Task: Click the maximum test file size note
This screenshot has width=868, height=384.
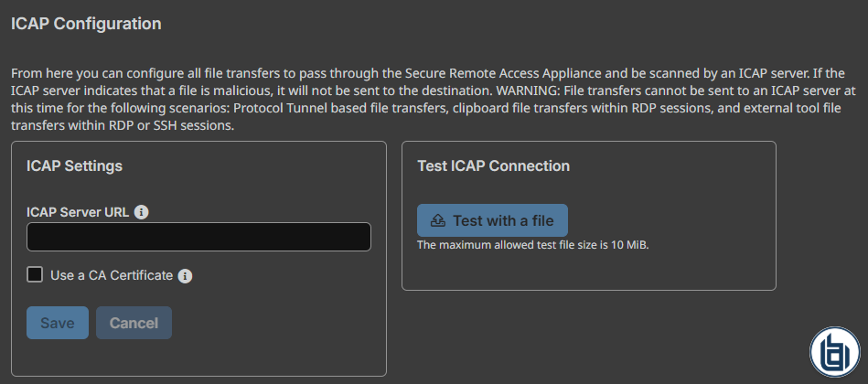Action: point(532,245)
